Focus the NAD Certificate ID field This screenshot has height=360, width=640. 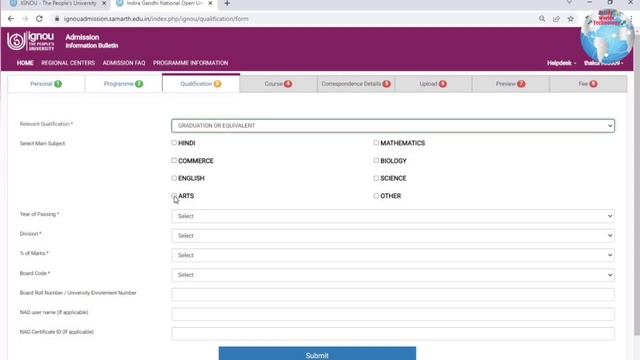393,333
